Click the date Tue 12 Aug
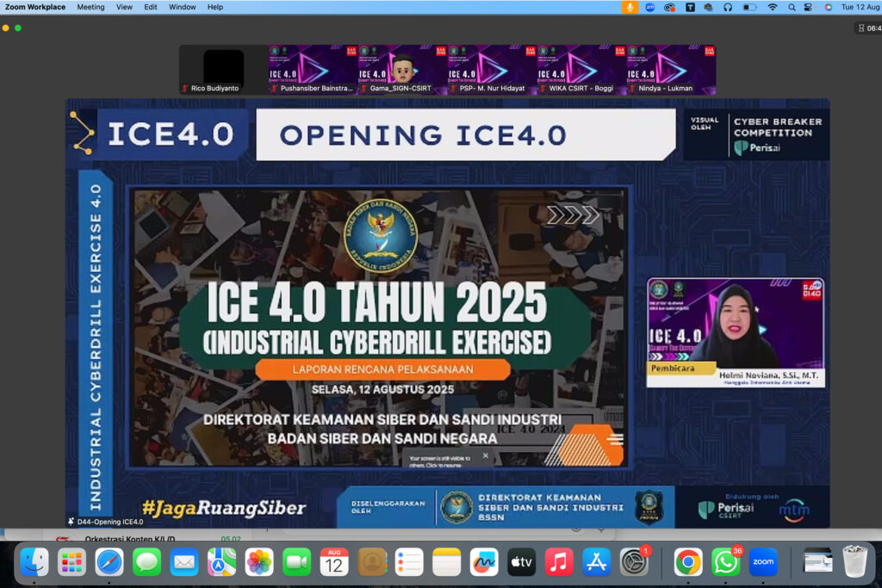Viewport: 882px width, 588px height. pyautogui.click(x=860, y=7)
